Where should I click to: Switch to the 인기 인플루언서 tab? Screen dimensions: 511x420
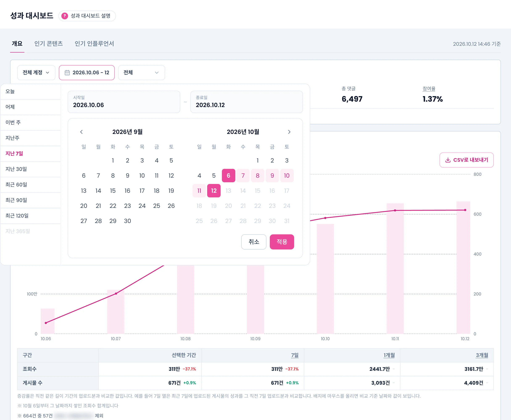click(x=94, y=43)
